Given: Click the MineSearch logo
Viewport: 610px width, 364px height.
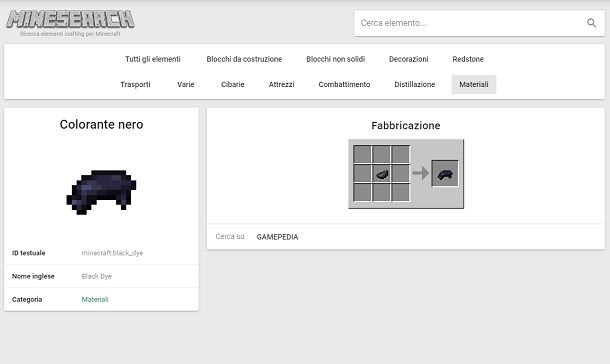Looking at the screenshot, I should point(70,19).
